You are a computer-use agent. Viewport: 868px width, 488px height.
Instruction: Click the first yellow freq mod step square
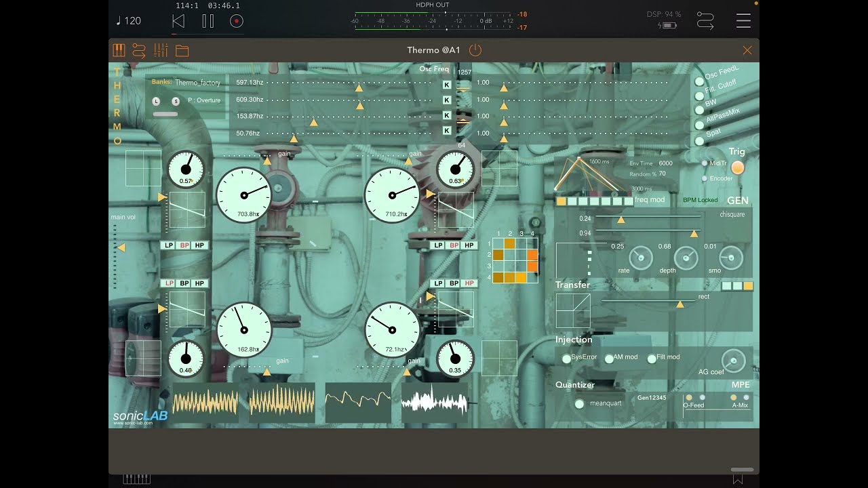561,201
